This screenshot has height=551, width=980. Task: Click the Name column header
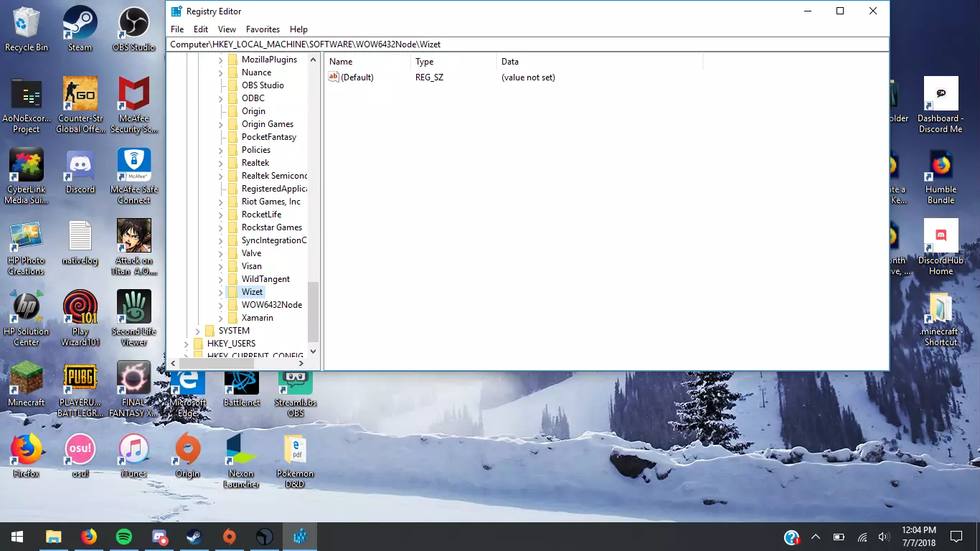[x=341, y=62]
